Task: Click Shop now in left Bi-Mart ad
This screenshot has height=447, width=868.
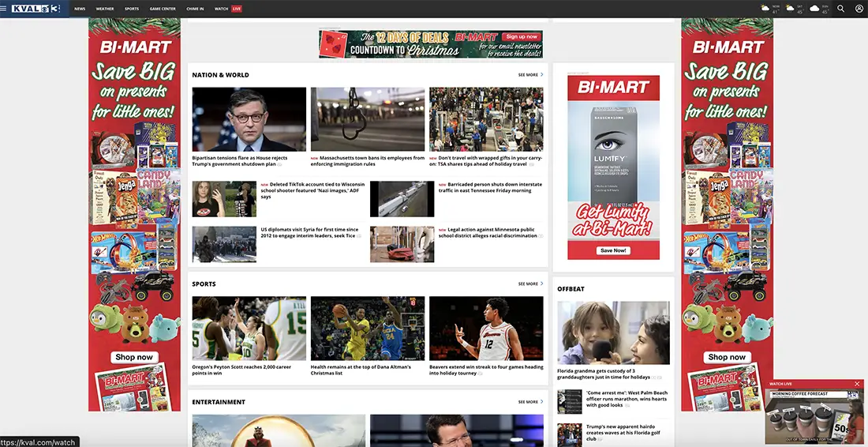Action: point(134,357)
